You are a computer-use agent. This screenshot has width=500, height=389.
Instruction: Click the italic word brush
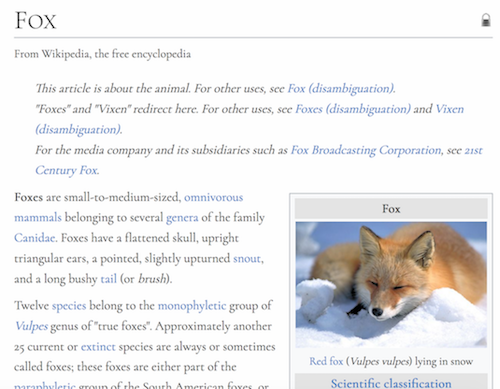[152, 279]
